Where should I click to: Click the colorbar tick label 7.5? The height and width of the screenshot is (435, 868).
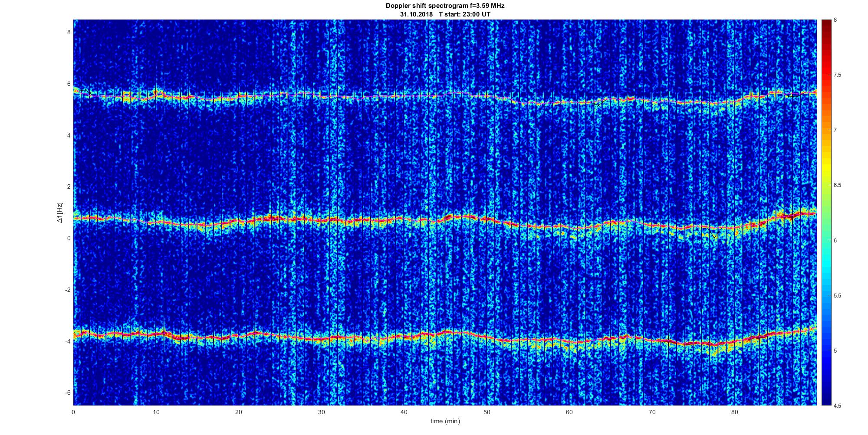coord(837,75)
